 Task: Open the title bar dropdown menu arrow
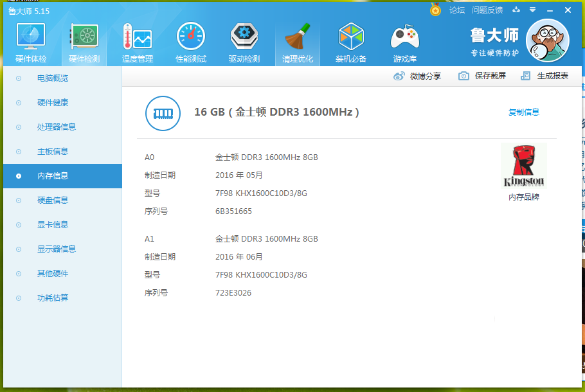(533, 10)
